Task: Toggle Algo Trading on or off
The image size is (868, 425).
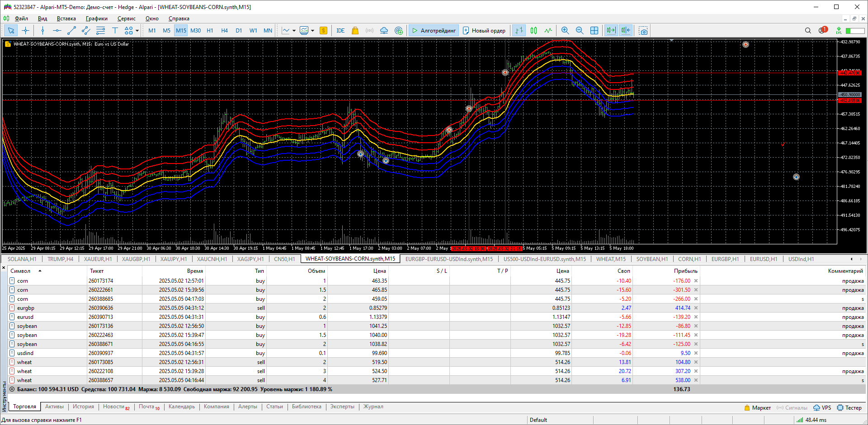Action: point(434,31)
